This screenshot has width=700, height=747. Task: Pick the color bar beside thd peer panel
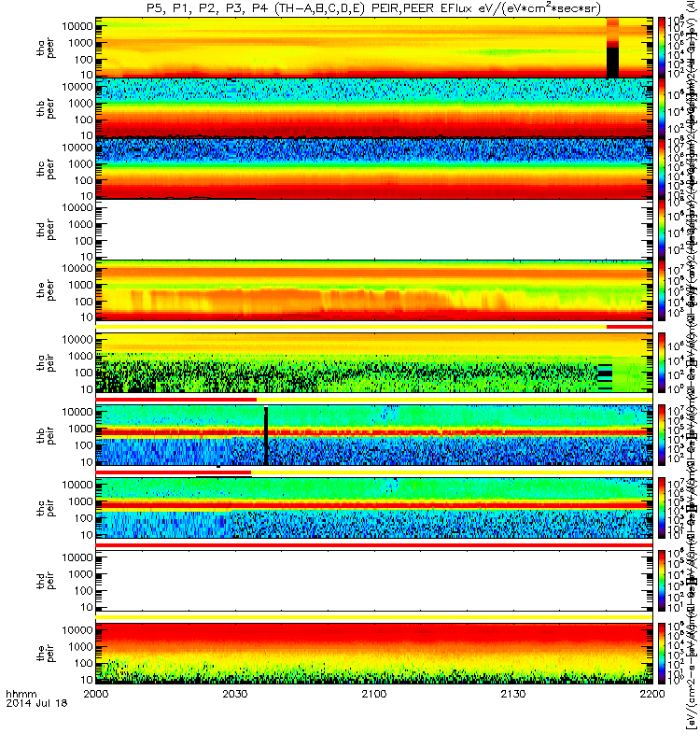662,229
